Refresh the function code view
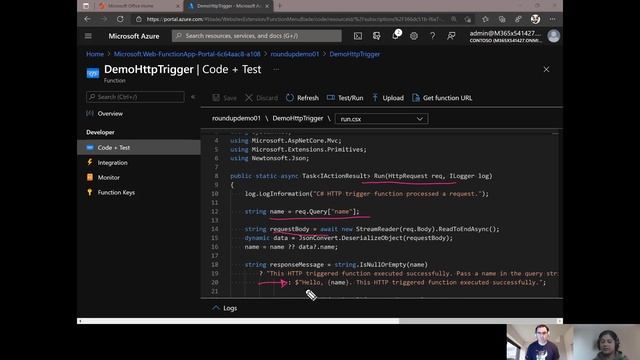Viewport: 640px width, 360px height. pyautogui.click(x=302, y=98)
